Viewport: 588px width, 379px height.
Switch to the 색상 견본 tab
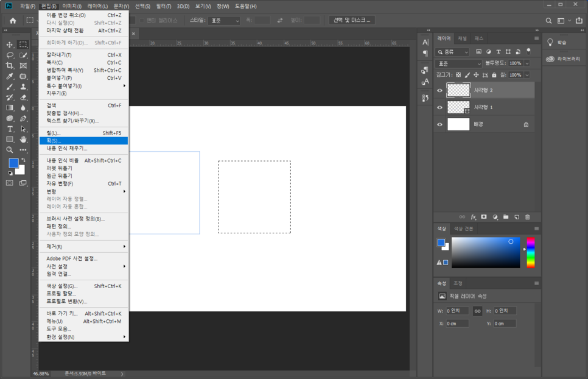[463, 228]
